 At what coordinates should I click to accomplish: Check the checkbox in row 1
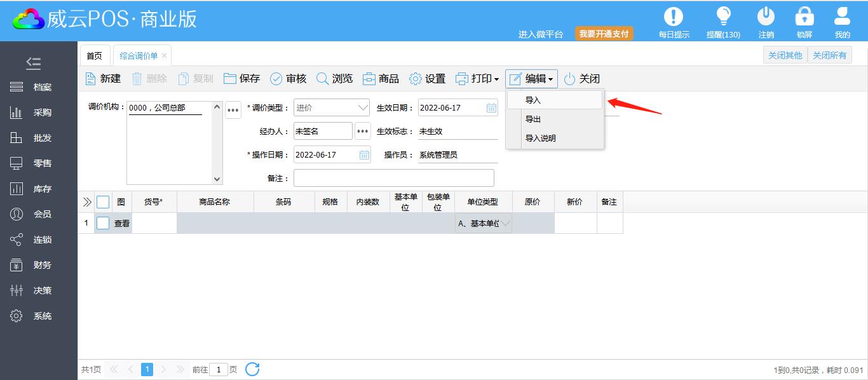click(x=103, y=223)
